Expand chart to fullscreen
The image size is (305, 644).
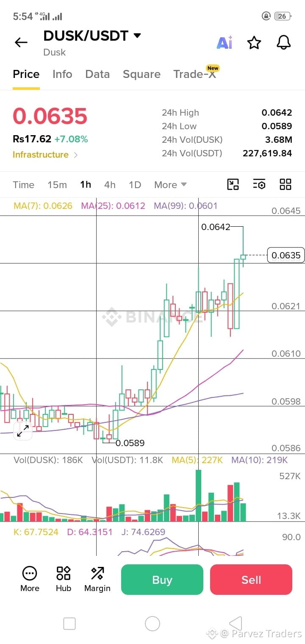[22, 431]
